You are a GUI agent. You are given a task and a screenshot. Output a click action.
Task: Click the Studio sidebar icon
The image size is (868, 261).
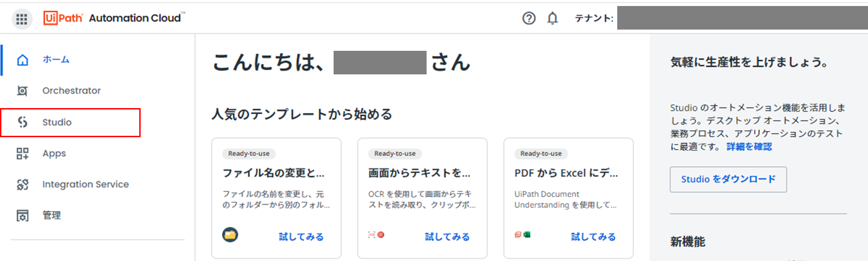click(23, 122)
